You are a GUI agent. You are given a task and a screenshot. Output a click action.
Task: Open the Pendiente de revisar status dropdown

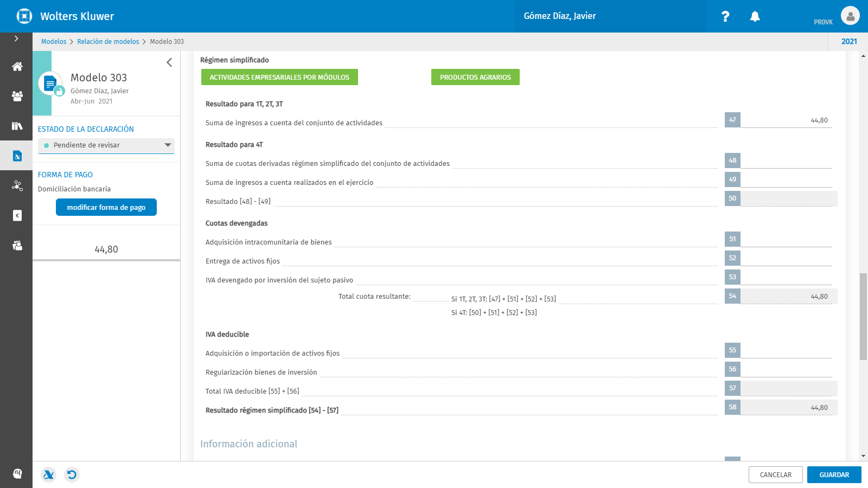[106, 145]
